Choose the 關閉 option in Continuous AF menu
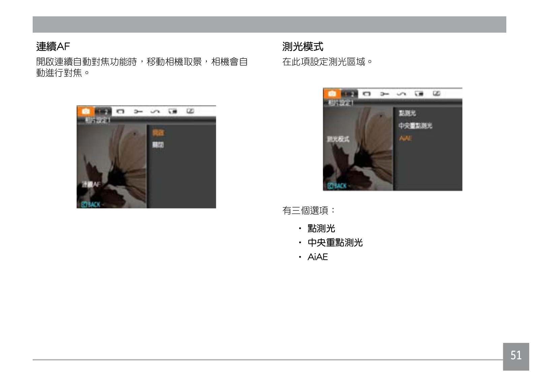 pyautogui.click(x=158, y=145)
